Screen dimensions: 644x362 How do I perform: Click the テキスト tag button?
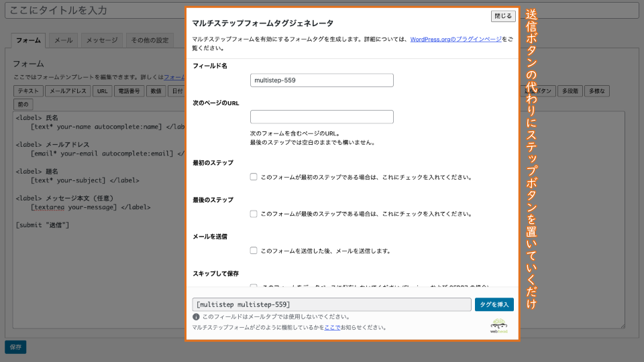click(28, 91)
